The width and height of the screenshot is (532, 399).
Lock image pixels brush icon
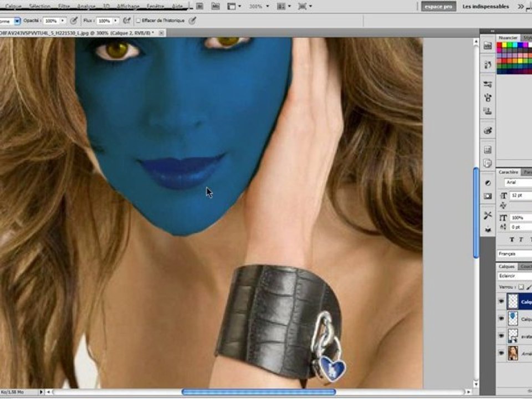point(529,288)
